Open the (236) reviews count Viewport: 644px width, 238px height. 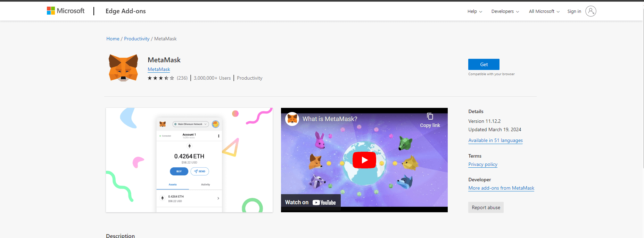pyautogui.click(x=182, y=78)
